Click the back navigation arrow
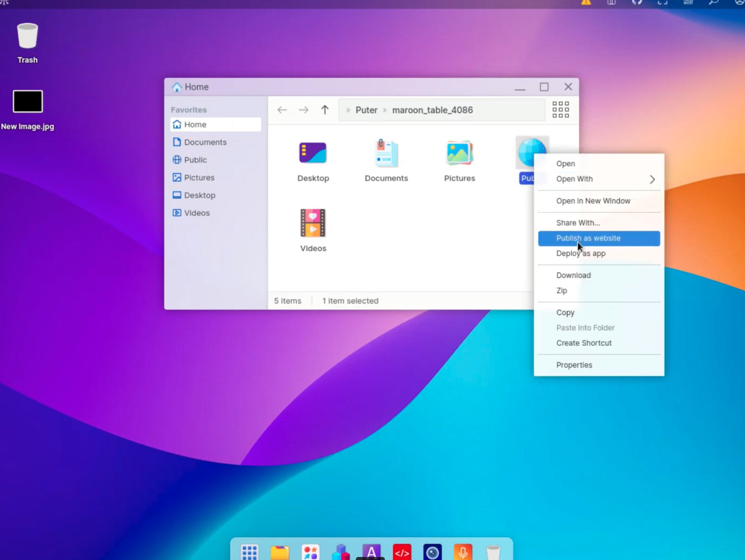 (x=282, y=110)
